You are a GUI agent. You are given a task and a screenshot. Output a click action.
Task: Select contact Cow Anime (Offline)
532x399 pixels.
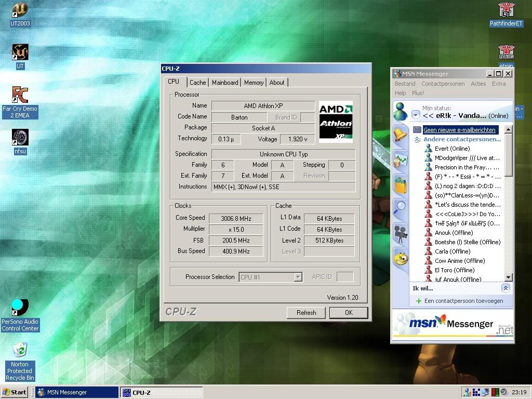click(455, 261)
